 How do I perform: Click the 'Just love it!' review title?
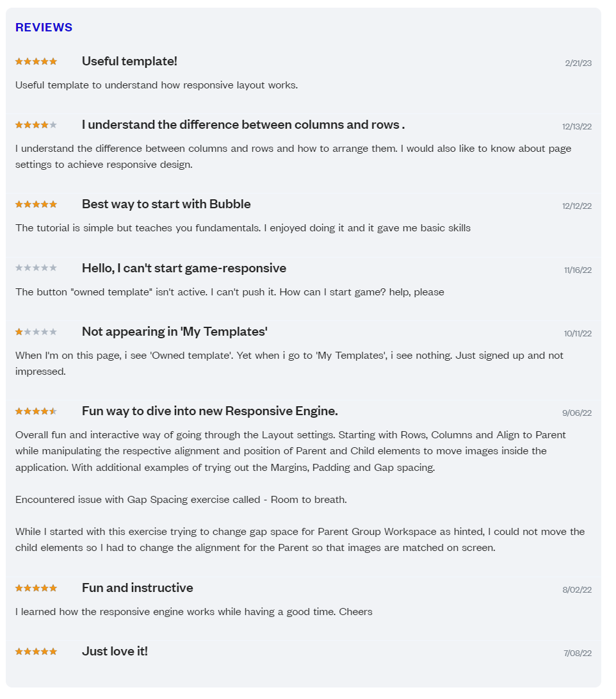coord(115,652)
